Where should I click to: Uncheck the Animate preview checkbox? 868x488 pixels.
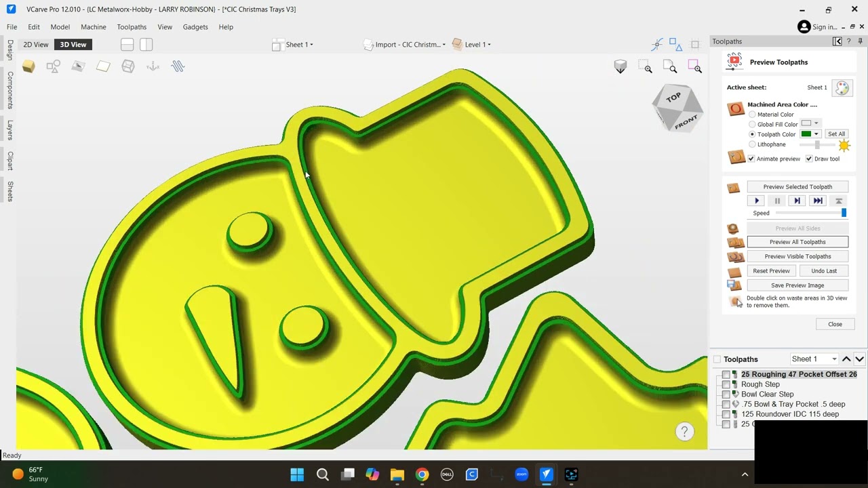tap(751, 159)
